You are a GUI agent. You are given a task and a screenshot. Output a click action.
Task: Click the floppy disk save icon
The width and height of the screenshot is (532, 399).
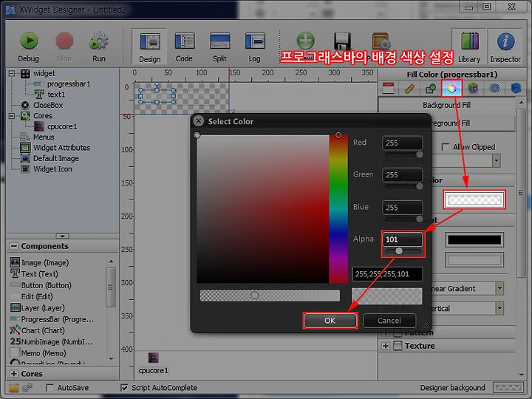click(x=342, y=41)
